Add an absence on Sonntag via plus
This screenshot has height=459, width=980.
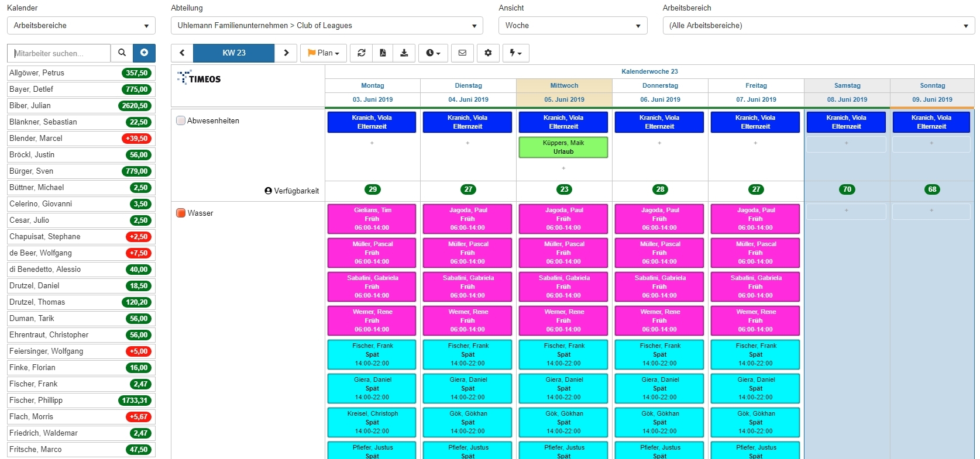[931, 143]
